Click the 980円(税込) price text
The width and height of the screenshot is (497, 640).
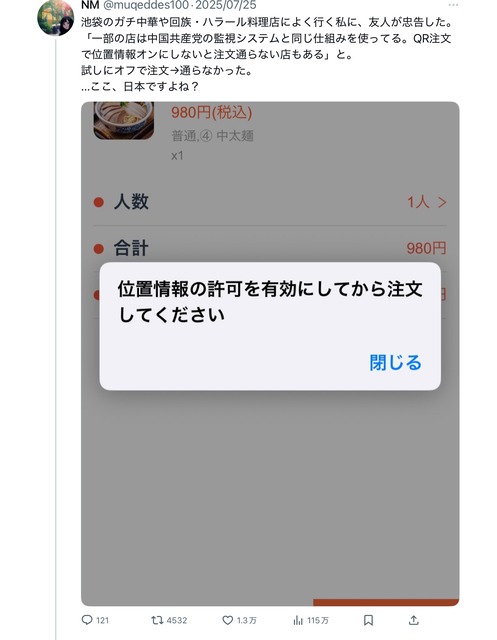(x=211, y=112)
